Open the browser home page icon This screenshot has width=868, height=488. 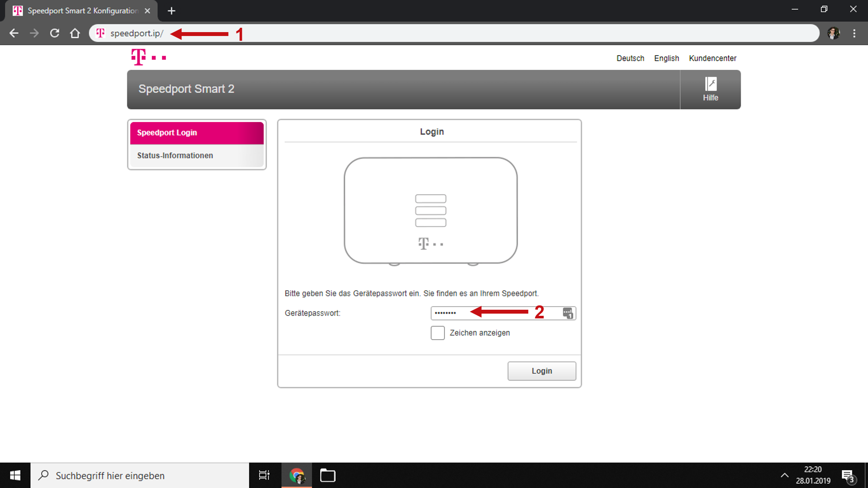(75, 33)
